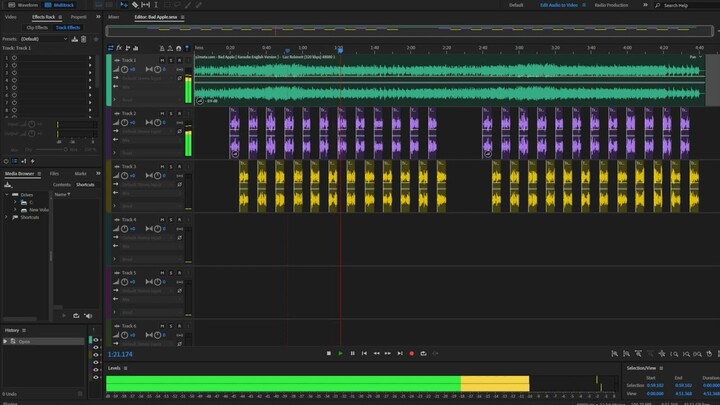
Task: Toggle power for effect slot 5
Action: click(x=15, y=87)
